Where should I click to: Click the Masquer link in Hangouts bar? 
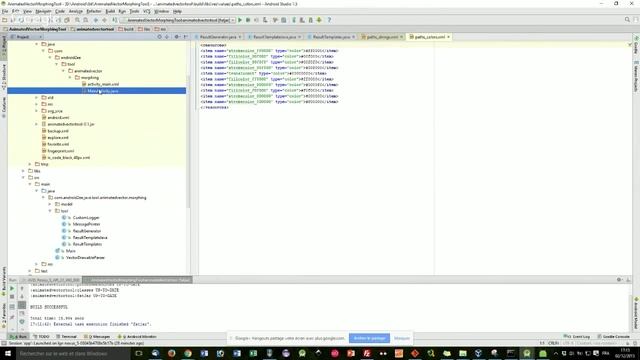(402, 338)
